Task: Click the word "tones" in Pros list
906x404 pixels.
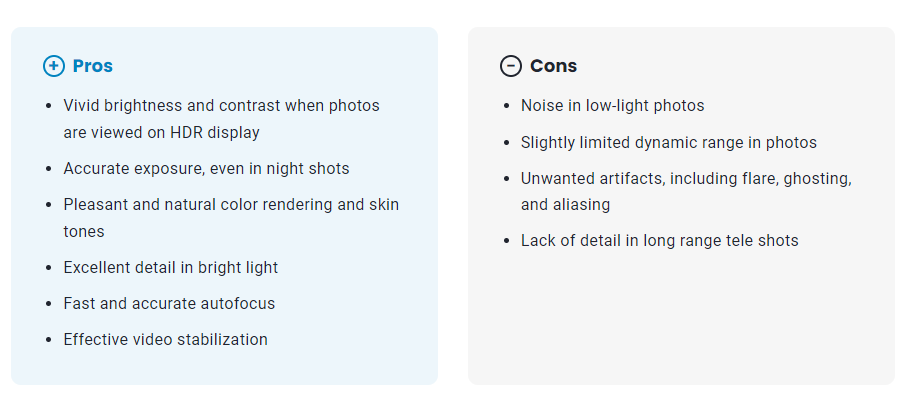Action: point(84,231)
